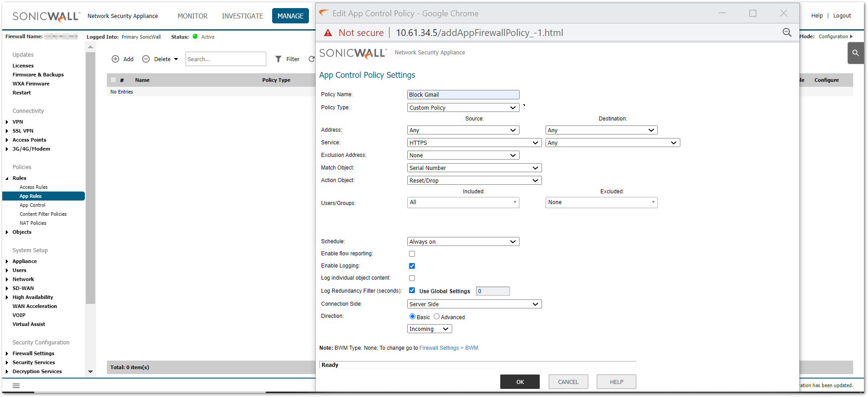
Task: Open the Connection Side dropdown
Action: pyautogui.click(x=474, y=304)
